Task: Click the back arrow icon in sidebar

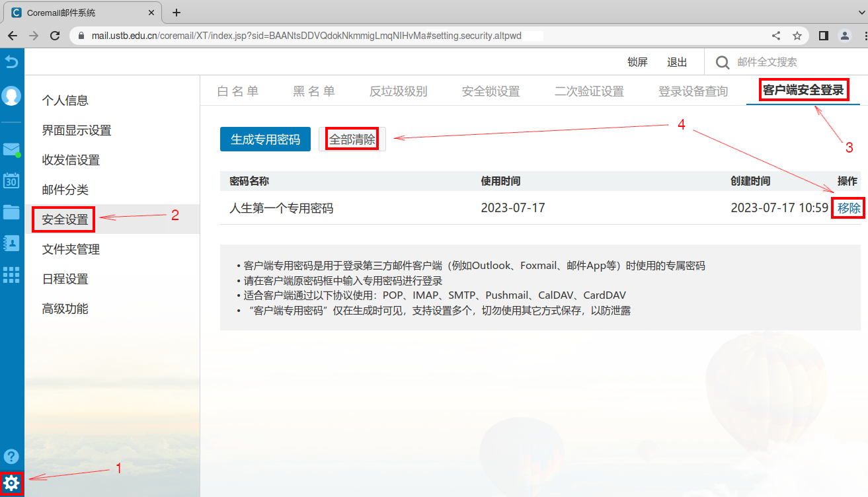Action: pos(12,62)
